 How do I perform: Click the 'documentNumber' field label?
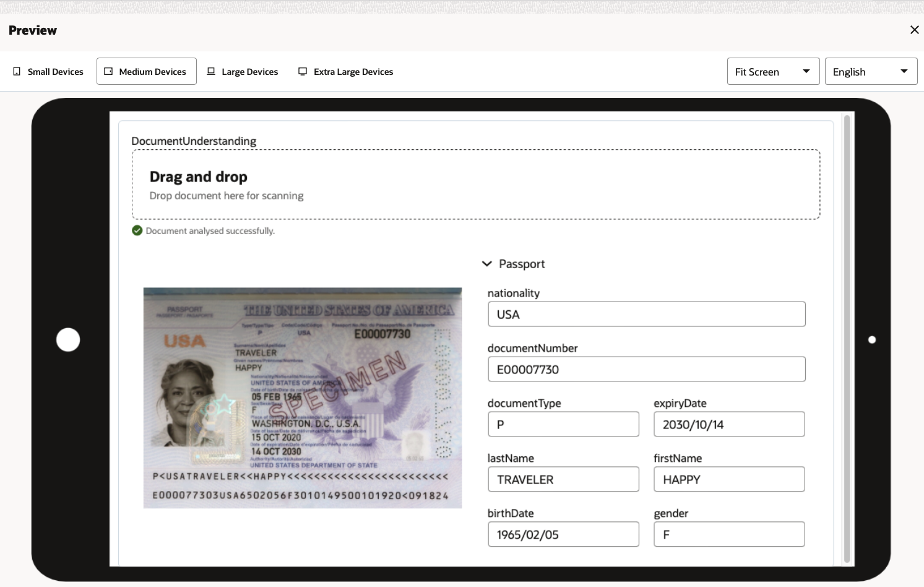click(533, 348)
